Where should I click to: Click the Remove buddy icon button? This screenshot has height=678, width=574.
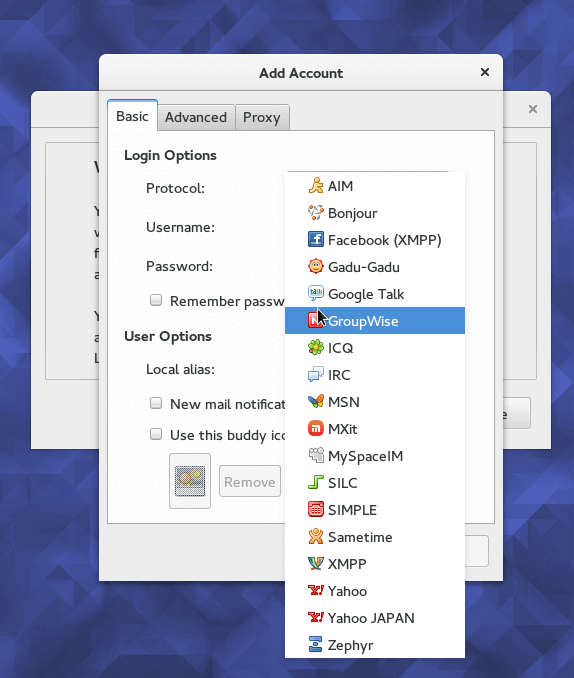tap(250, 481)
